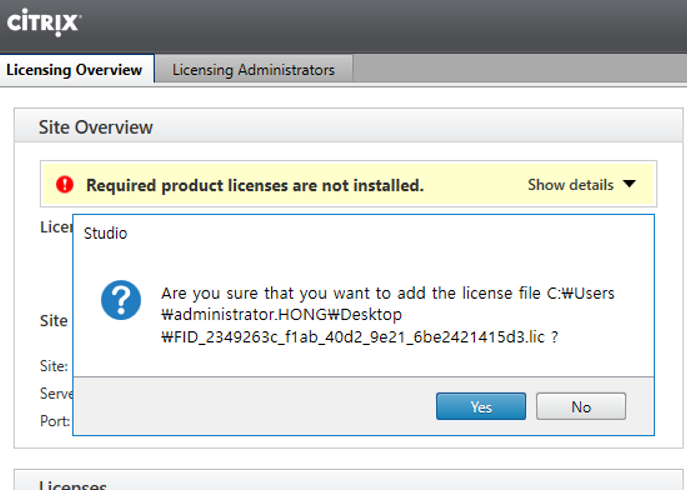Click the empty gray tab strip area
Screen dimensions: 687x501
[x=520, y=68]
